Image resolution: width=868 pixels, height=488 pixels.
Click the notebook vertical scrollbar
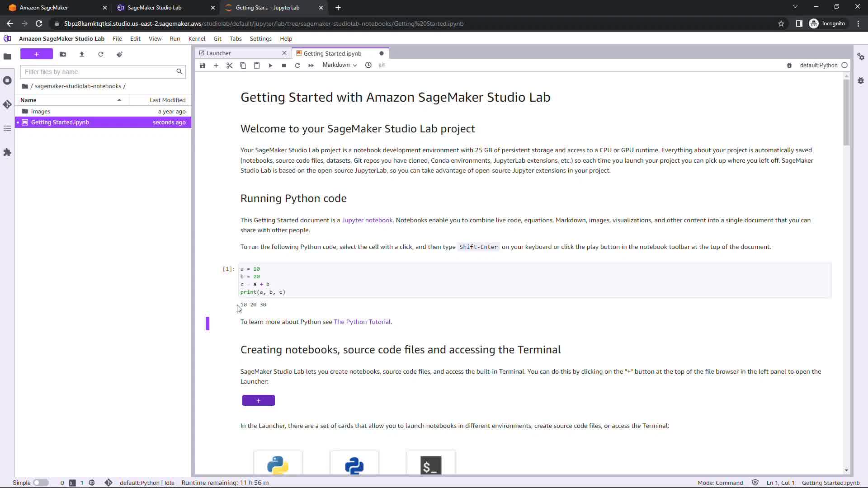tap(846, 113)
